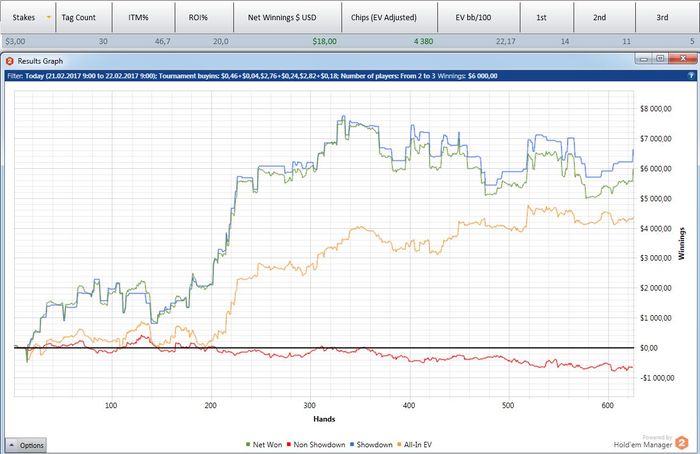Select the $3,00 stakes cell
The image size is (700, 454).
point(15,42)
